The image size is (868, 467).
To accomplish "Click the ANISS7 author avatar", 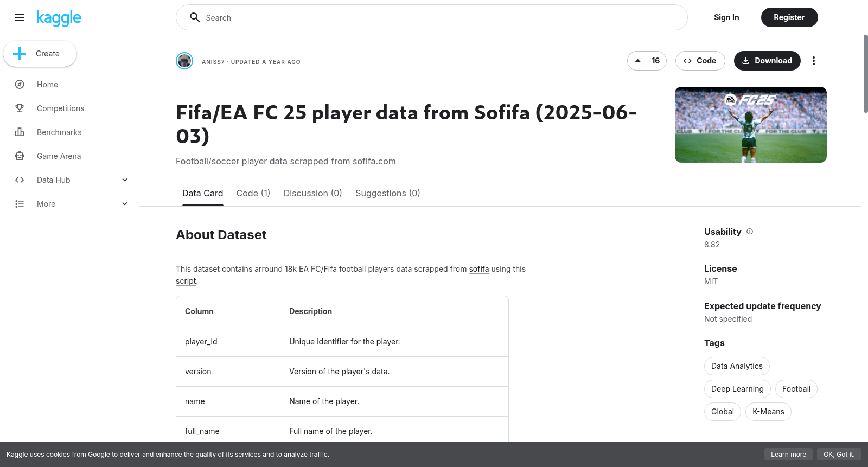I will pyautogui.click(x=184, y=61).
